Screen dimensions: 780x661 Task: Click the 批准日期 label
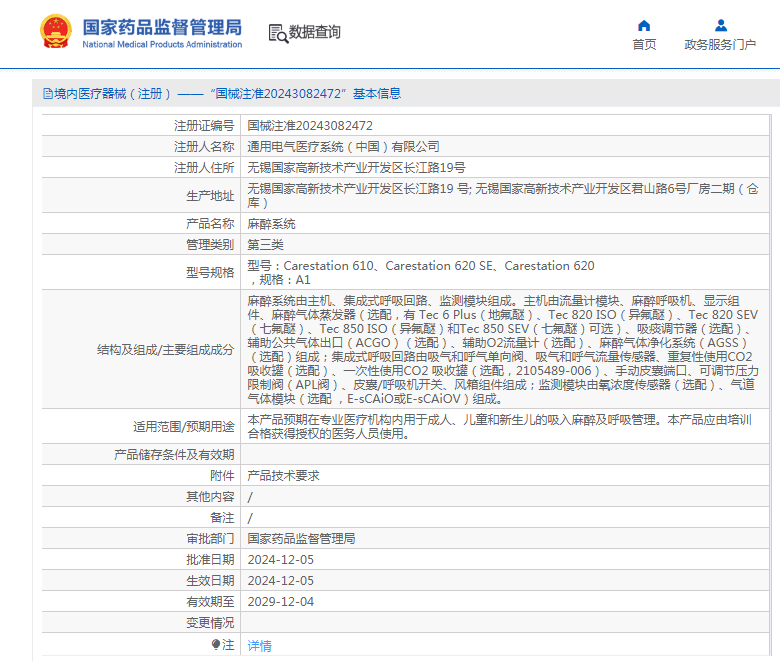(210, 560)
